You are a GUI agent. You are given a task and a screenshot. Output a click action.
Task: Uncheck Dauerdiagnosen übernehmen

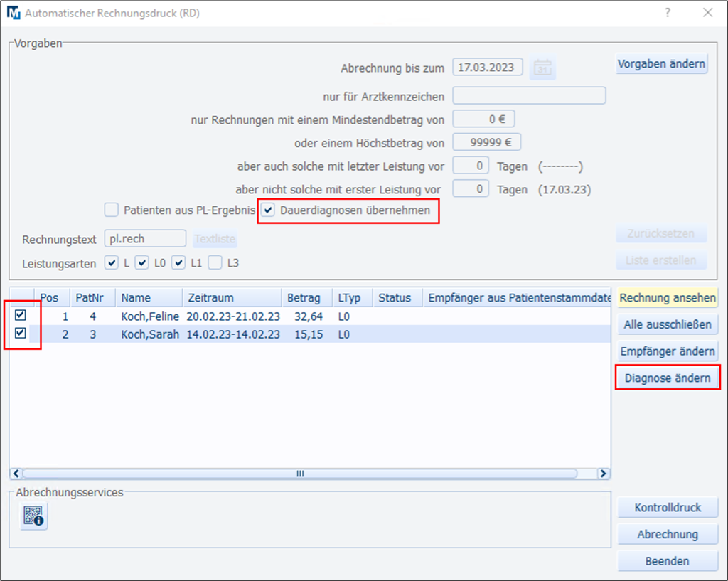tap(268, 210)
